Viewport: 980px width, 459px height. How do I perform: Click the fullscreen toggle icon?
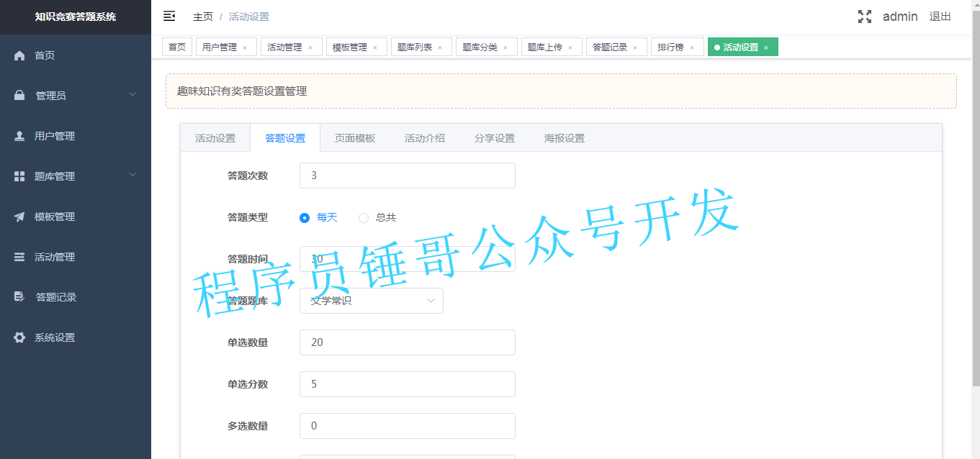click(865, 17)
